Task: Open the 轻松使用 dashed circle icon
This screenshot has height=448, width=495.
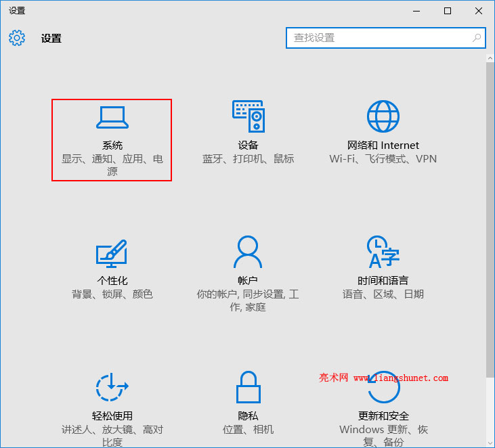Action: pyautogui.click(x=112, y=387)
